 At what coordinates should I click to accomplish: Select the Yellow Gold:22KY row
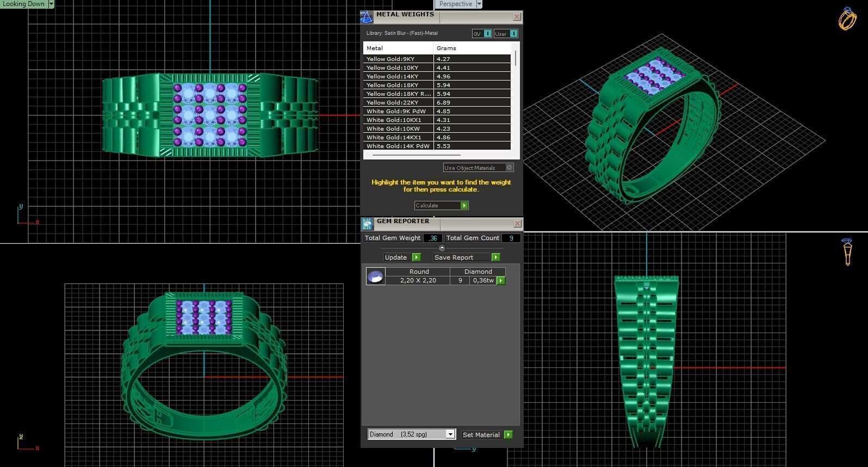click(437, 102)
